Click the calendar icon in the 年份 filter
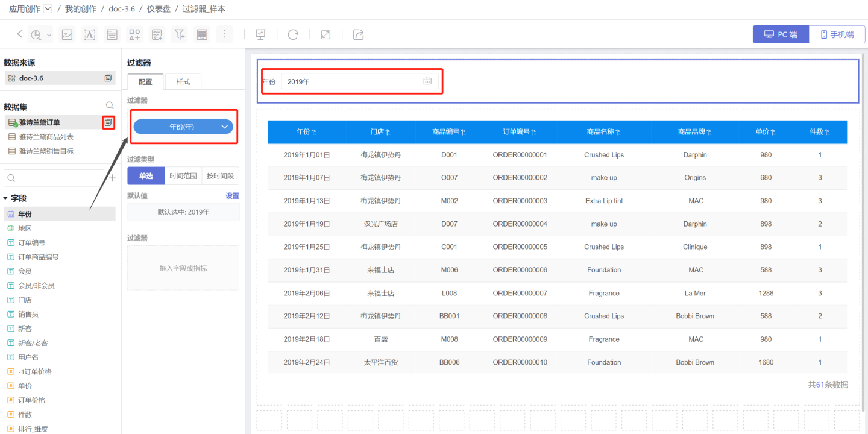Viewport: 868px width, 434px height. [427, 81]
